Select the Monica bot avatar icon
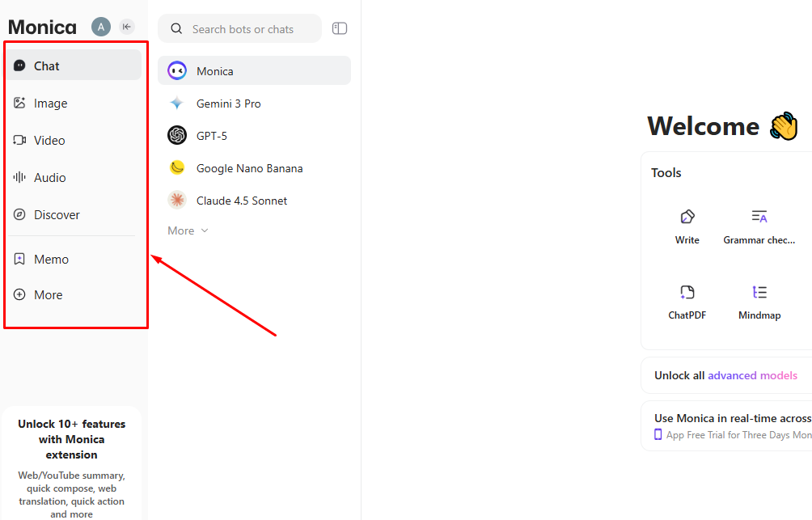The height and width of the screenshot is (520, 812). coord(177,70)
